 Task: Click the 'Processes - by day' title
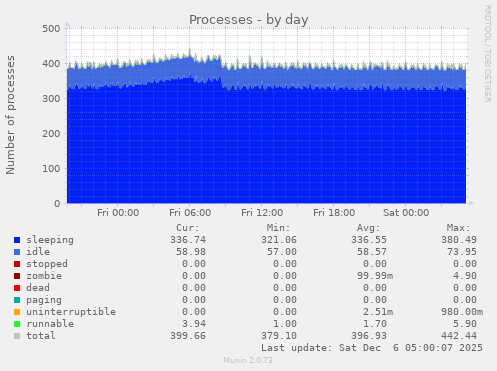point(249,20)
